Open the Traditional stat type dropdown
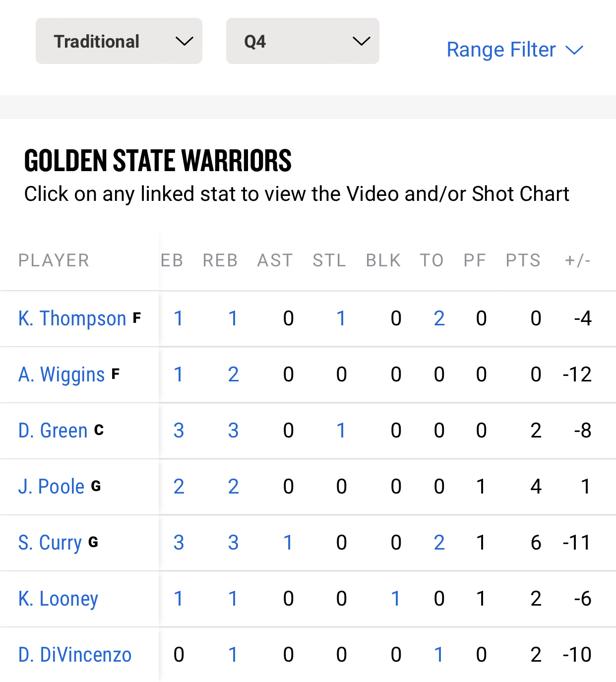616x682 pixels. (x=119, y=41)
